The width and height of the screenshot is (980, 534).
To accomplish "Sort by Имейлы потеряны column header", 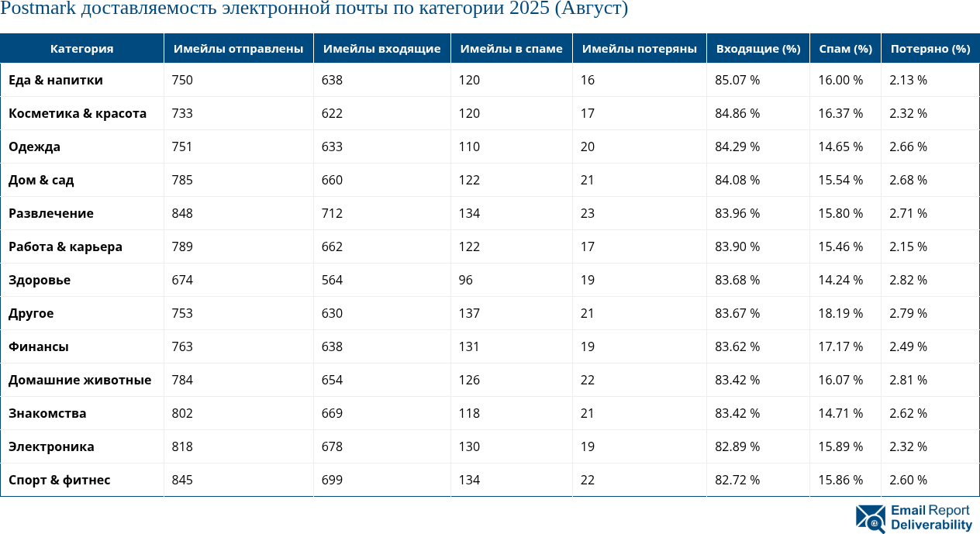I will point(638,47).
